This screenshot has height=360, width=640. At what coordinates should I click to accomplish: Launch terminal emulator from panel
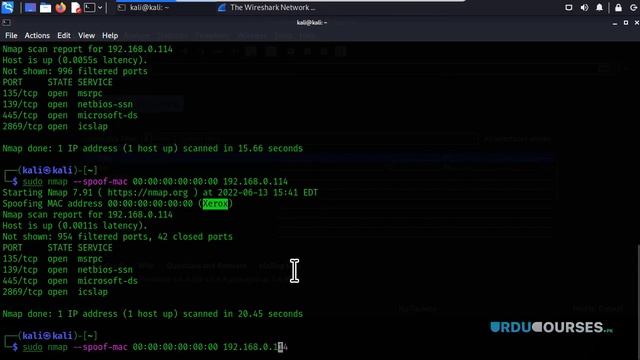tap(89, 7)
